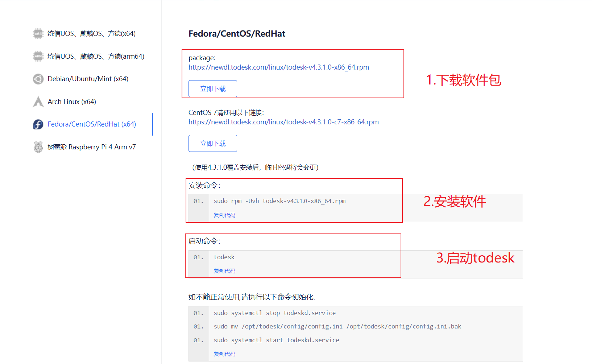Open the todesk-v4.3.1.0-c7-x86_64.rpm CentOS 7 link

(283, 122)
